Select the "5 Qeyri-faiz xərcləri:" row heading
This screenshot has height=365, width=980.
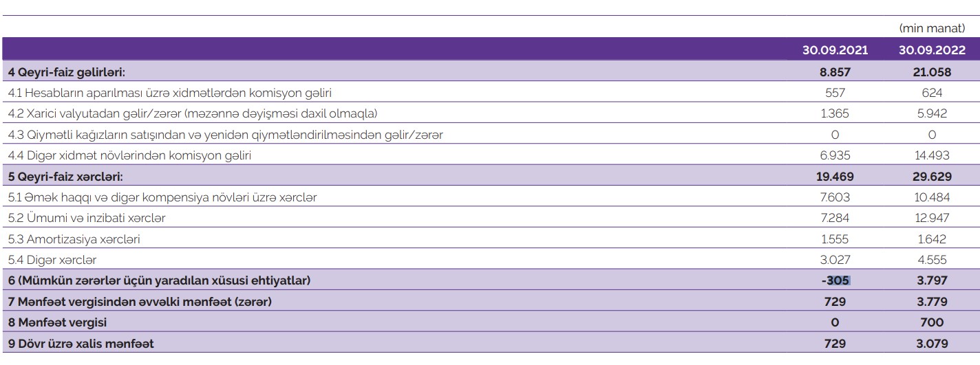tap(65, 177)
